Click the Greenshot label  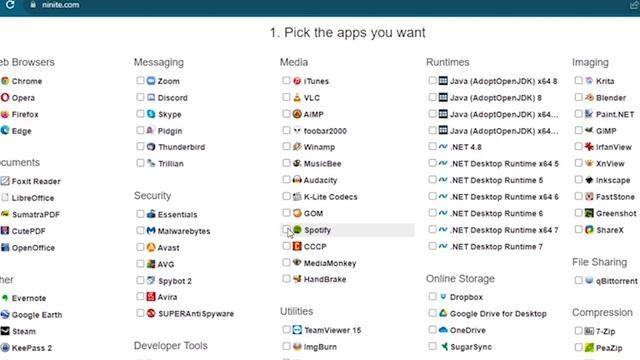[x=616, y=213]
